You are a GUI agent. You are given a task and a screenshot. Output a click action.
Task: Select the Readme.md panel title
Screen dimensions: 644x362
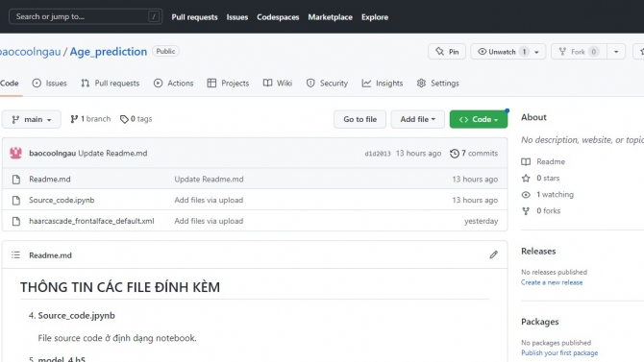tap(50, 255)
